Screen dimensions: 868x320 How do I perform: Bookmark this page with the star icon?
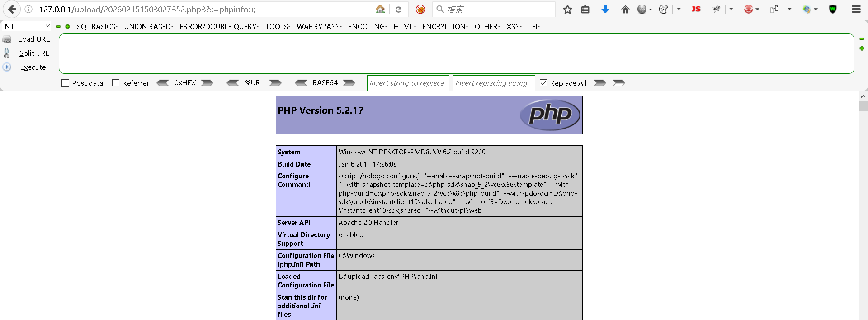(567, 9)
